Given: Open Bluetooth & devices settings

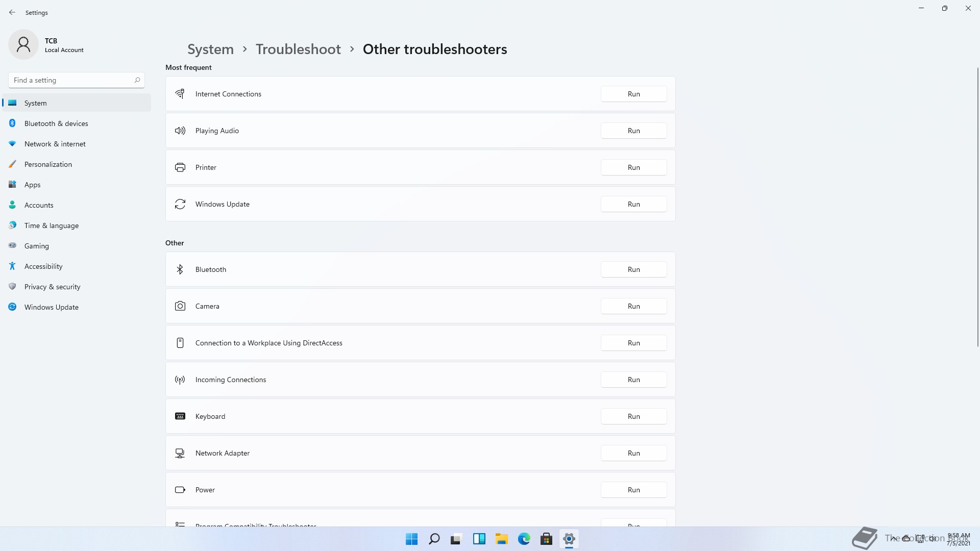Looking at the screenshot, I should (77, 123).
